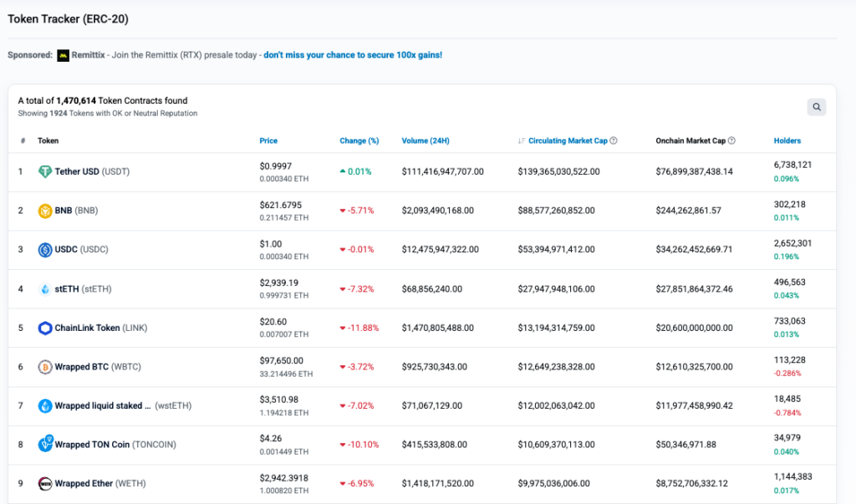856x504 pixels.
Task: Open BNB (BNB) token page
Action: (76, 211)
